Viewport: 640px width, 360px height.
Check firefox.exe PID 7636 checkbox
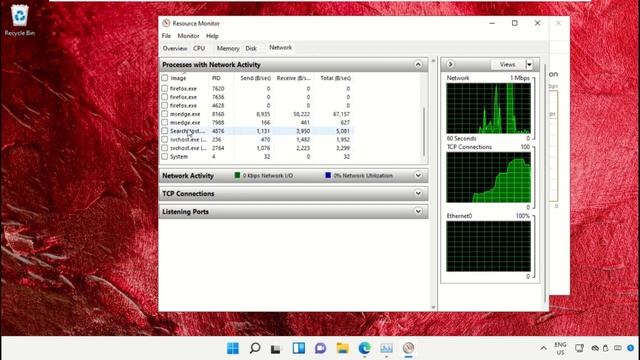click(164, 97)
